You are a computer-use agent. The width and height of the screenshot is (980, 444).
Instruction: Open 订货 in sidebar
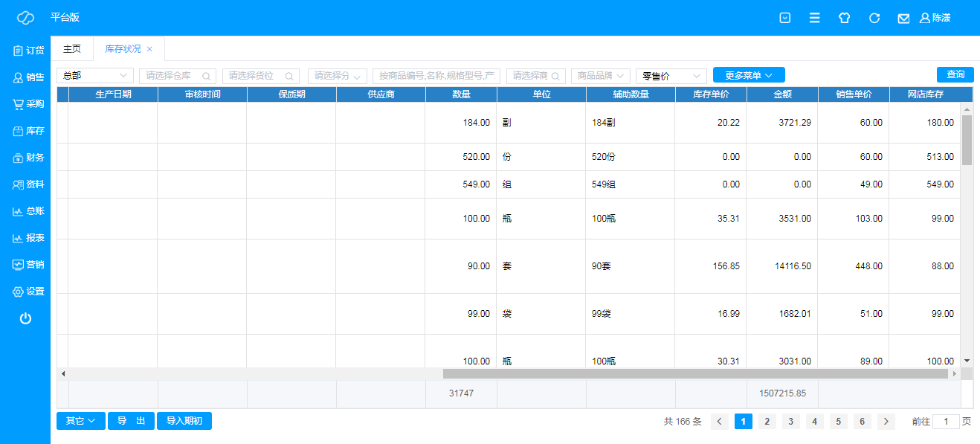coord(28,51)
